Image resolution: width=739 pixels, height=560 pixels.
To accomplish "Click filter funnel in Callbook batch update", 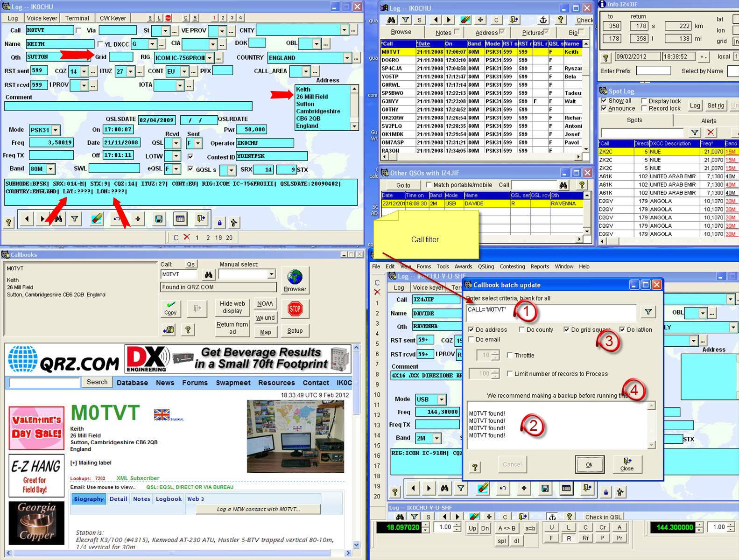I will (x=648, y=312).
